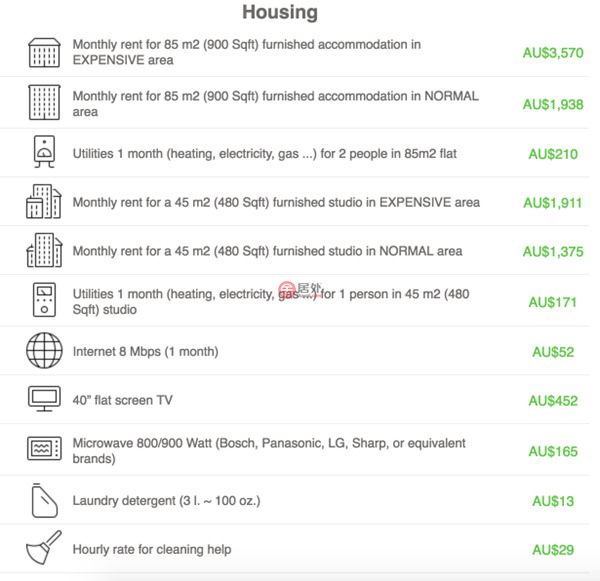Click the microwave oven icon
This screenshot has width=600, height=581.
[x=44, y=450]
